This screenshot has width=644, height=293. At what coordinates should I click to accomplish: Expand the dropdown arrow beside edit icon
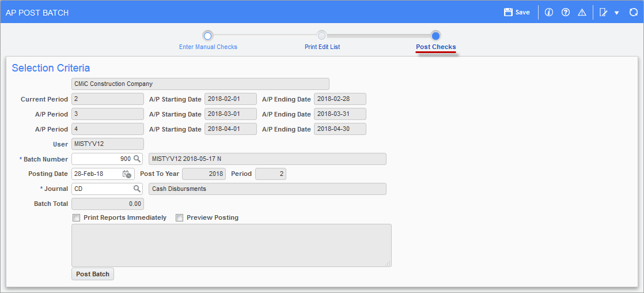[x=616, y=13]
